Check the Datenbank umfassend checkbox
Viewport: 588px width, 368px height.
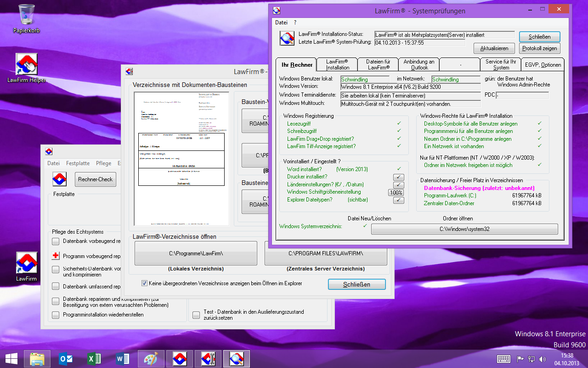[x=56, y=287]
